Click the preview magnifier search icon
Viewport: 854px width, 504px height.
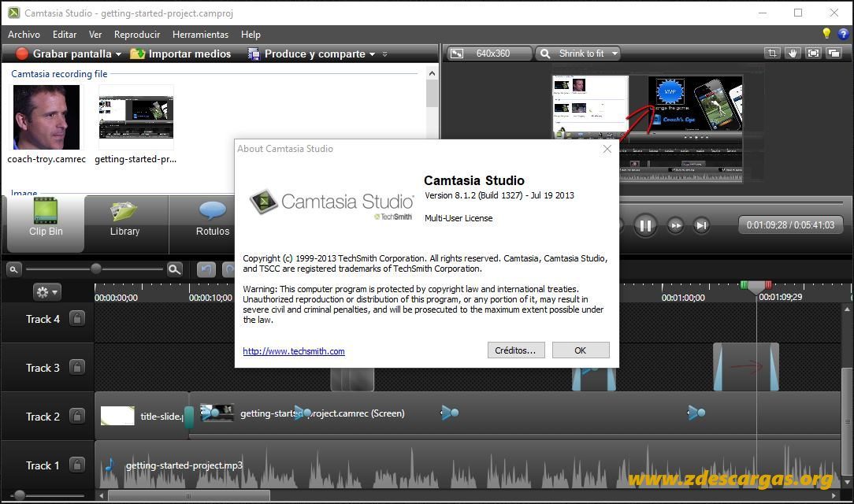pos(544,54)
